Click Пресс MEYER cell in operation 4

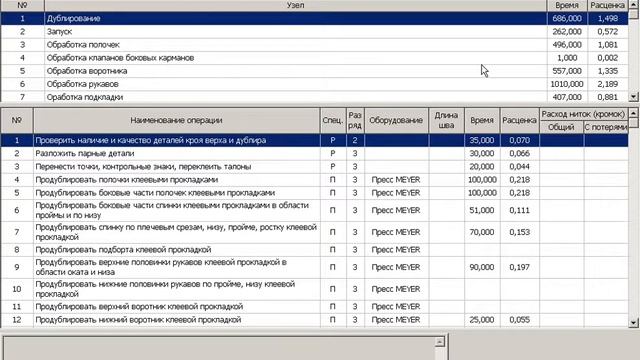tap(396, 180)
